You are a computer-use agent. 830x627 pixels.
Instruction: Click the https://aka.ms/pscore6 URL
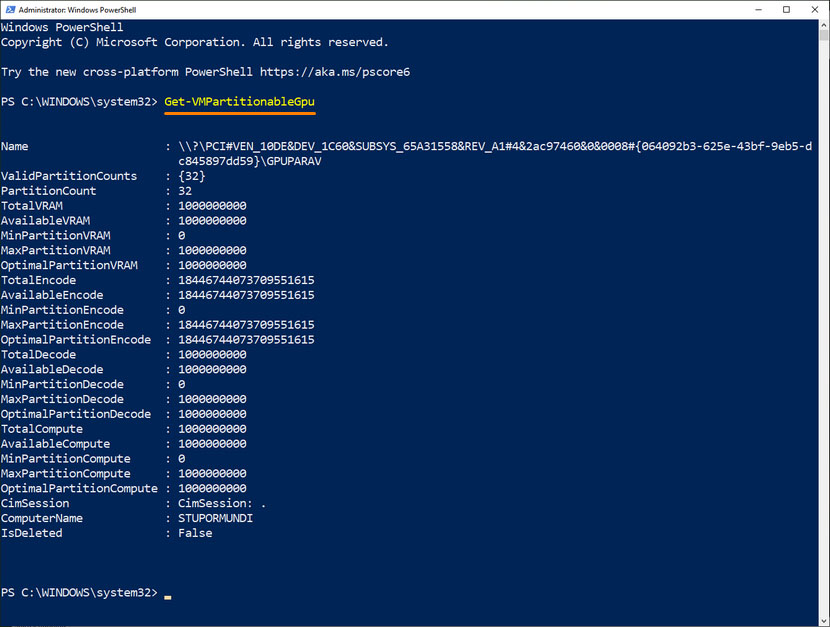(335, 72)
